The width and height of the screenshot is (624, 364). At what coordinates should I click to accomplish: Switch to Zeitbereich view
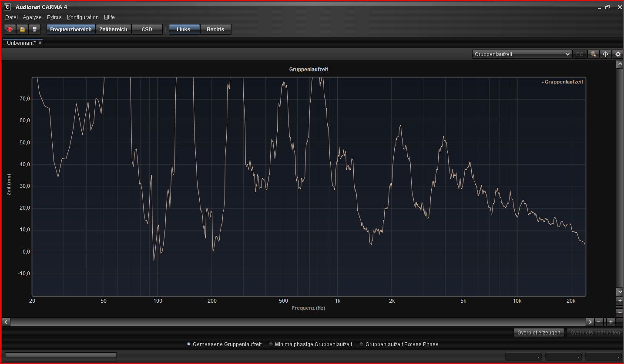(x=113, y=30)
